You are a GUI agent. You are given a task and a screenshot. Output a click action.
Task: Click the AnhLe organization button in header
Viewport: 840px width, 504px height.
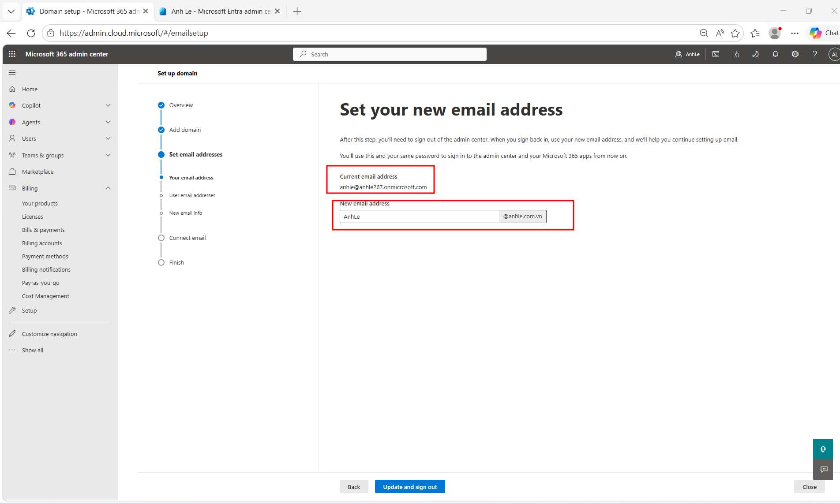(x=687, y=54)
